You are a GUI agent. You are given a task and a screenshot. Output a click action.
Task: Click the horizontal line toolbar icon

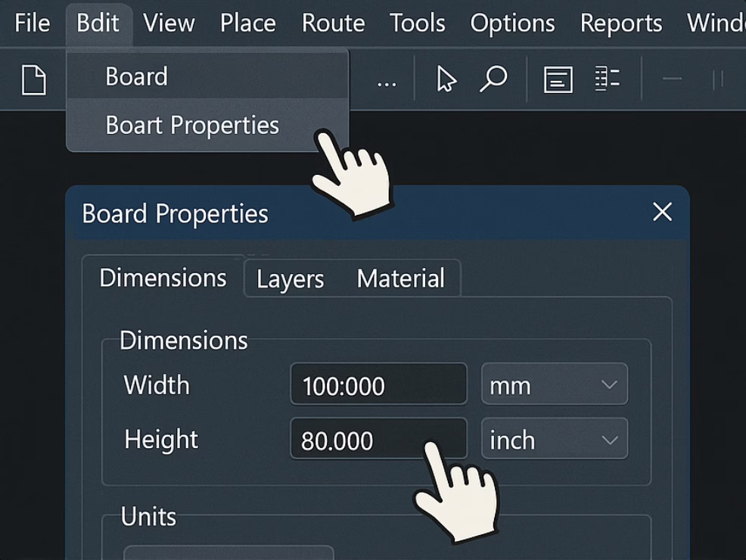(x=672, y=79)
